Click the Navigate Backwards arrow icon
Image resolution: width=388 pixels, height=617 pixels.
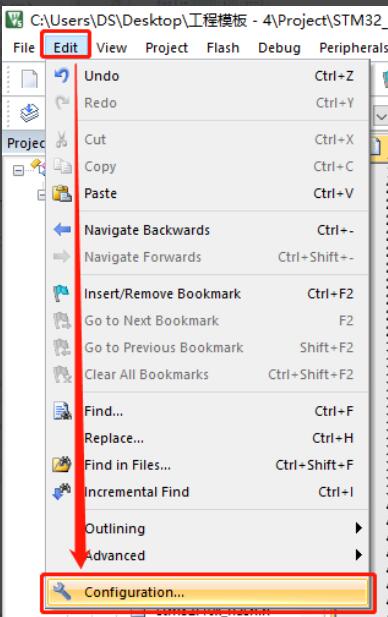pyautogui.click(x=62, y=229)
